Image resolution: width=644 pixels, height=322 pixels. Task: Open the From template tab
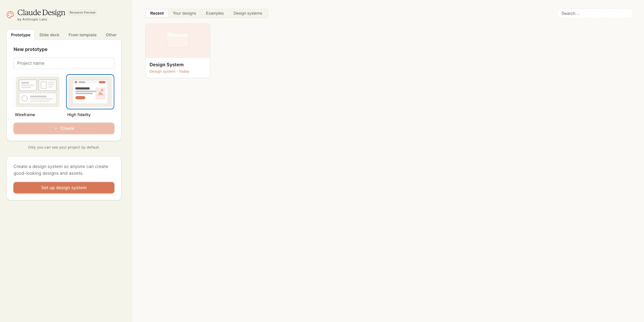(83, 35)
